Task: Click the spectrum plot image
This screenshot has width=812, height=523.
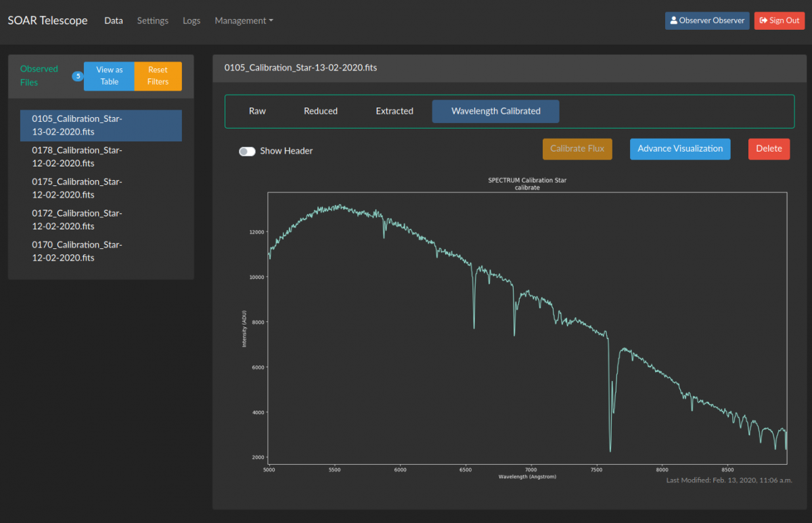Action: (514, 329)
